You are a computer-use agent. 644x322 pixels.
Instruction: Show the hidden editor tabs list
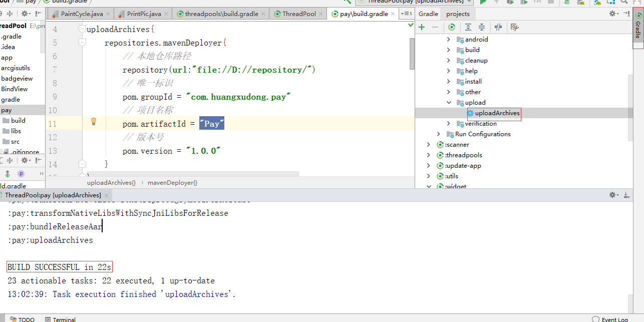(x=407, y=14)
